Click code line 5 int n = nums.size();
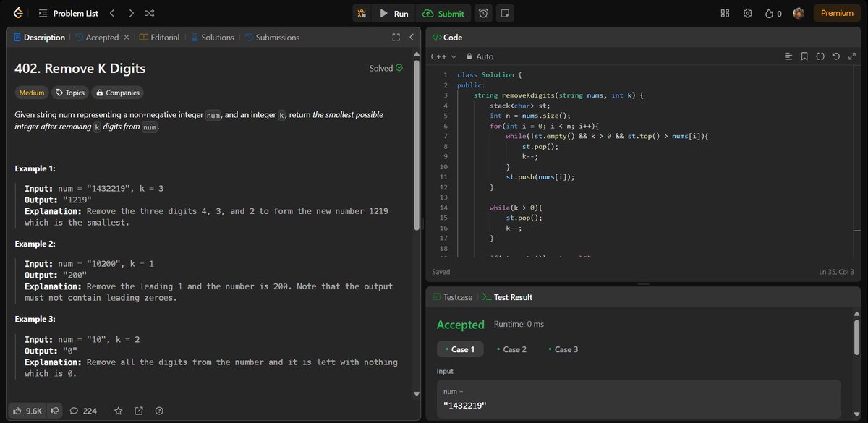 coord(530,116)
